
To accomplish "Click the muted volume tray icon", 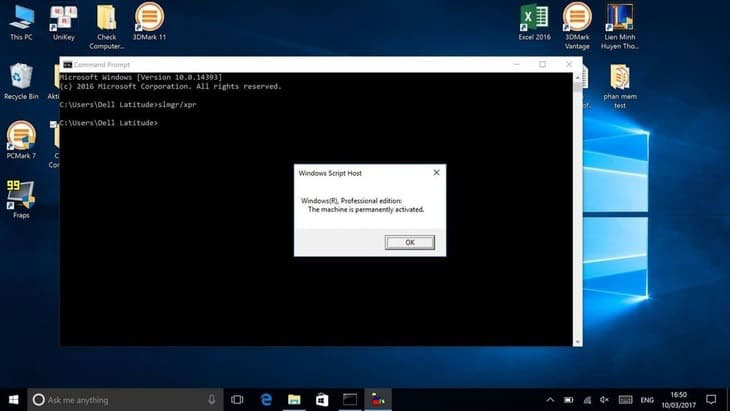I will (604, 400).
